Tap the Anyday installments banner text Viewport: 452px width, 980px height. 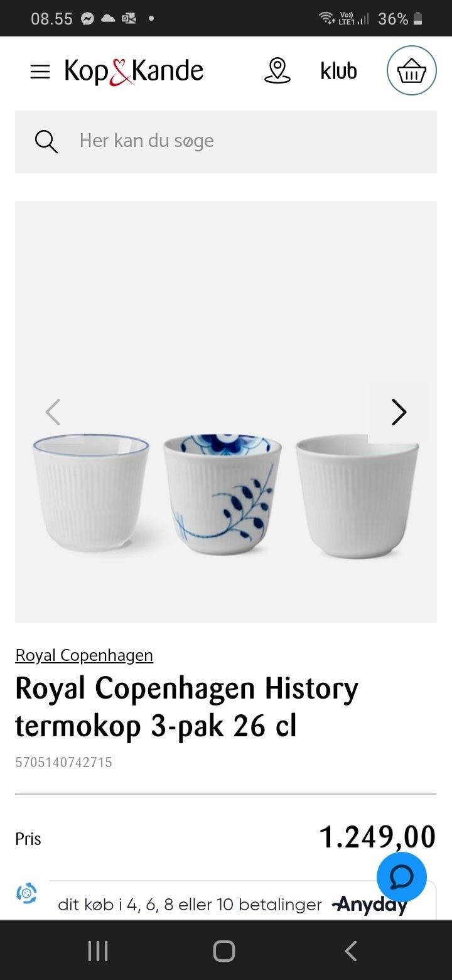pos(190,905)
